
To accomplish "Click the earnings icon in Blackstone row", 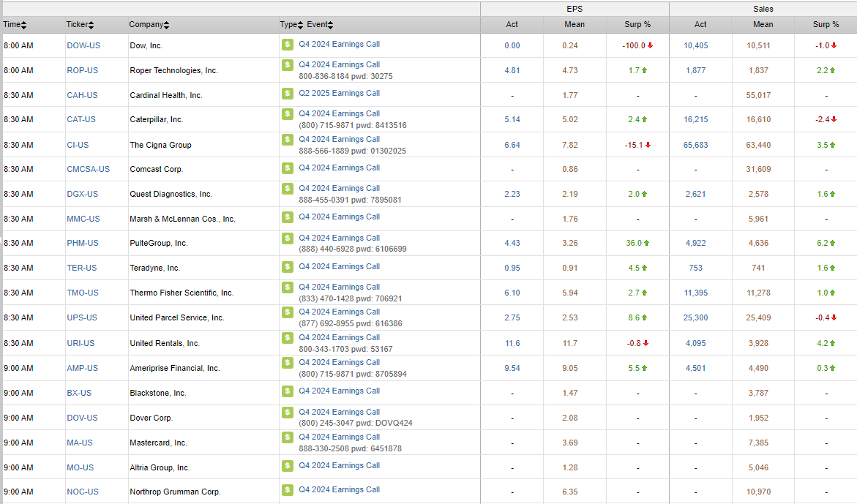I will tap(288, 391).
